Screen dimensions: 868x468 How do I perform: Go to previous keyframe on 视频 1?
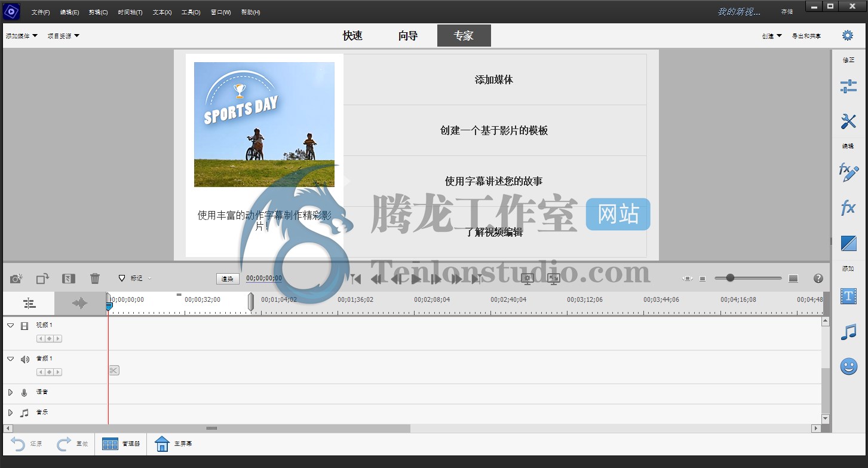pyautogui.click(x=41, y=339)
